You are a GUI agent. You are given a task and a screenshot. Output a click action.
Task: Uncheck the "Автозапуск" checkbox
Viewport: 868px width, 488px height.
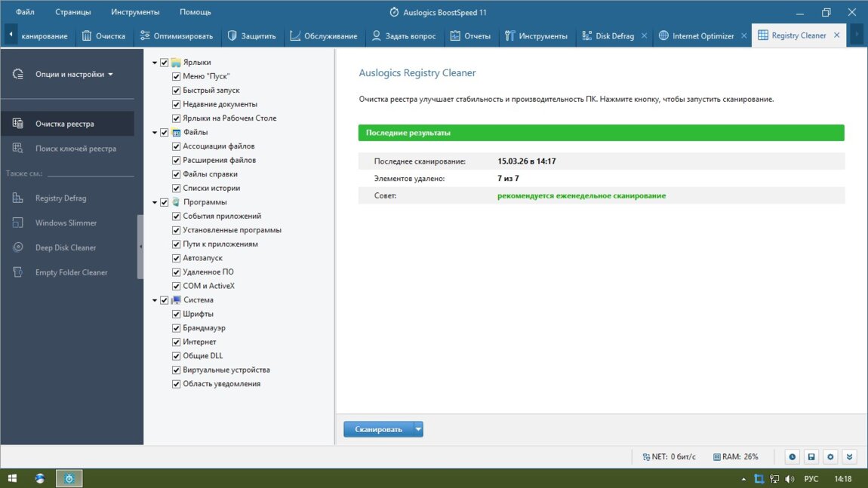click(x=177, y=258)
